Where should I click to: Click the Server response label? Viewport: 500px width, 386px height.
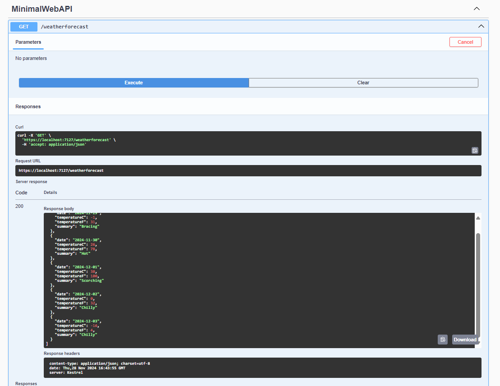[x=31, y=182]
